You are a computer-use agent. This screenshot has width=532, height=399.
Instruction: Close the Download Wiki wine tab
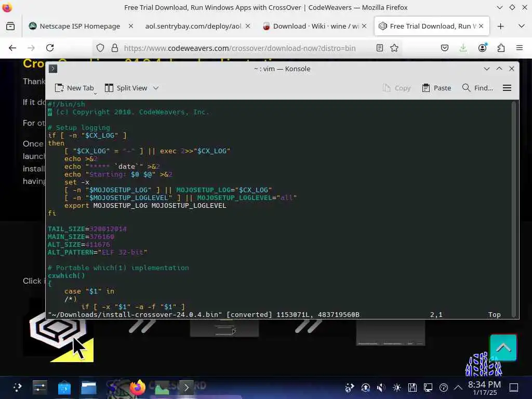tap(364, 26)
